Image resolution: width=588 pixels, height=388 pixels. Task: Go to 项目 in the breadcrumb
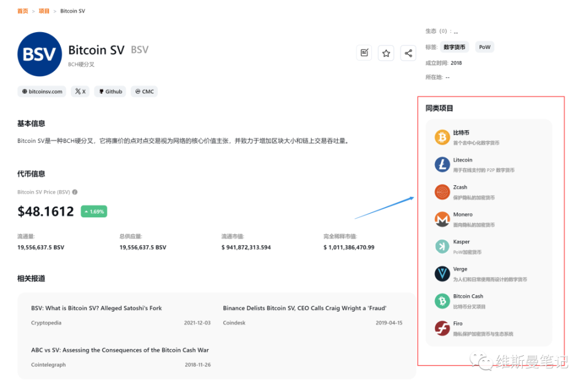coord(44,11)
